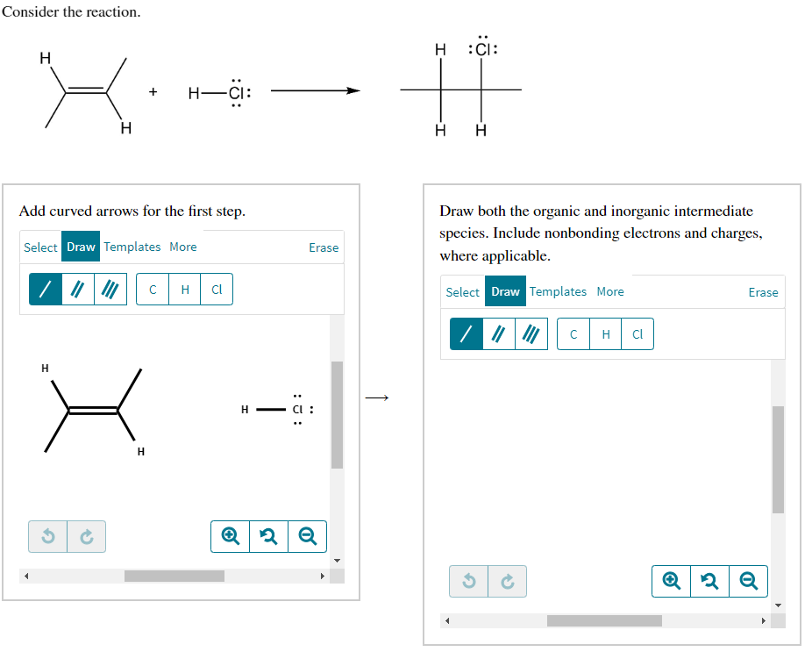Screen dimensions: 812x659
Task: Pick hydrogen atom in right panel
Action: pyautogui.click(x=605, y=333)
